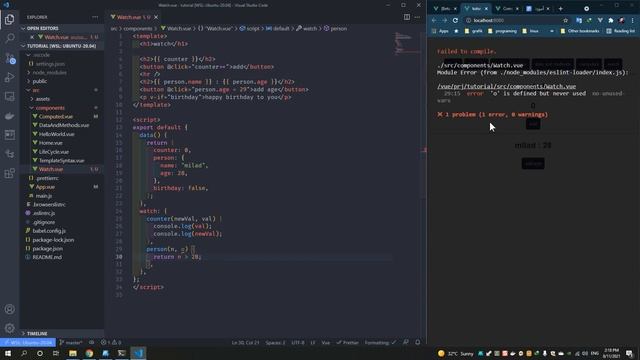The image size is (640, 360).
Task: Open Chrome's three-dot menu
Action: tap(632, 20)
